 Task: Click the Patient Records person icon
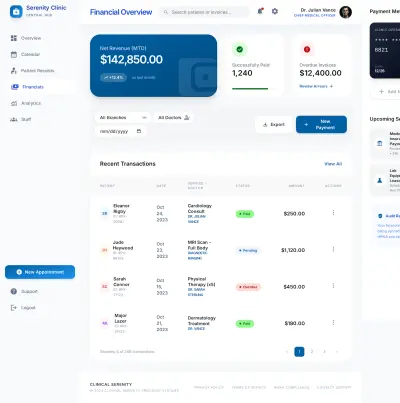[x=14, y=71]
